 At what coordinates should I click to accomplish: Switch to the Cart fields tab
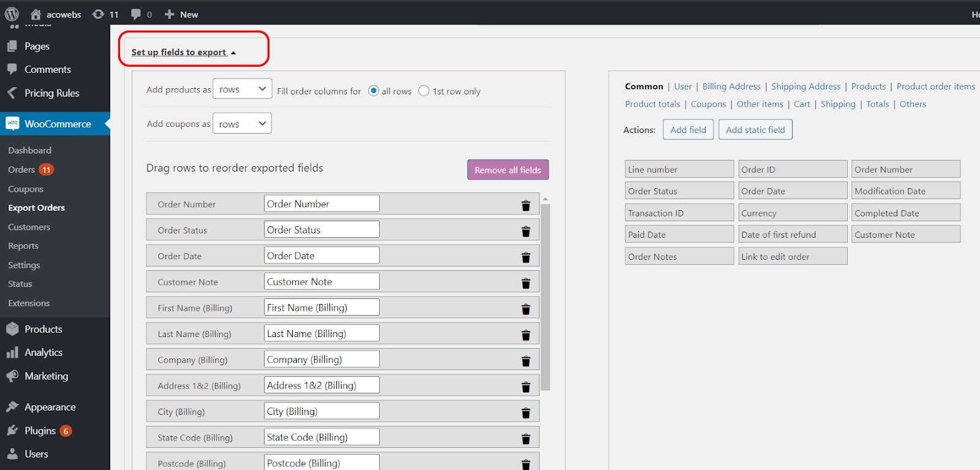802,104
